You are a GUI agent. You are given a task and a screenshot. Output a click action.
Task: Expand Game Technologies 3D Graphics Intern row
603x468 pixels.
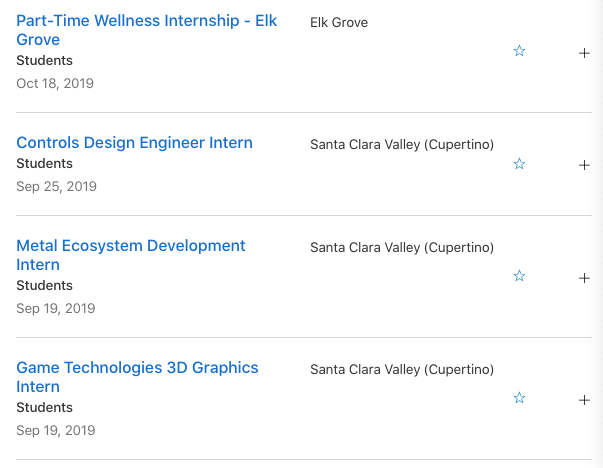pyautogui.click(x=584, y=400)
